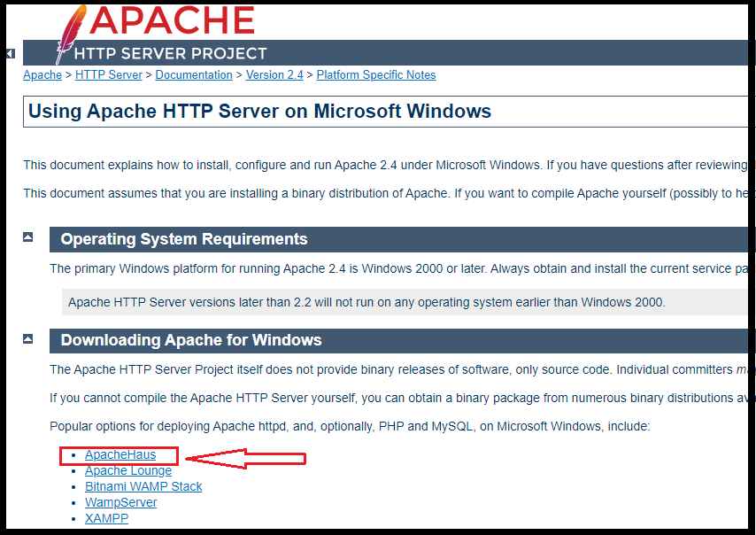Click the paragraph starting 'Popular options for deploying'
The image size is (756, 535).
[350, 426]
